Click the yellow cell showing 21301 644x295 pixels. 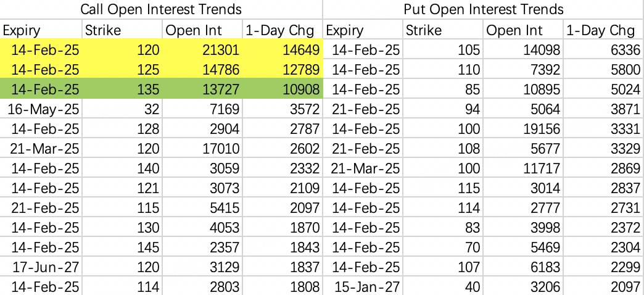pyautogui.click(x=201, y=50)
